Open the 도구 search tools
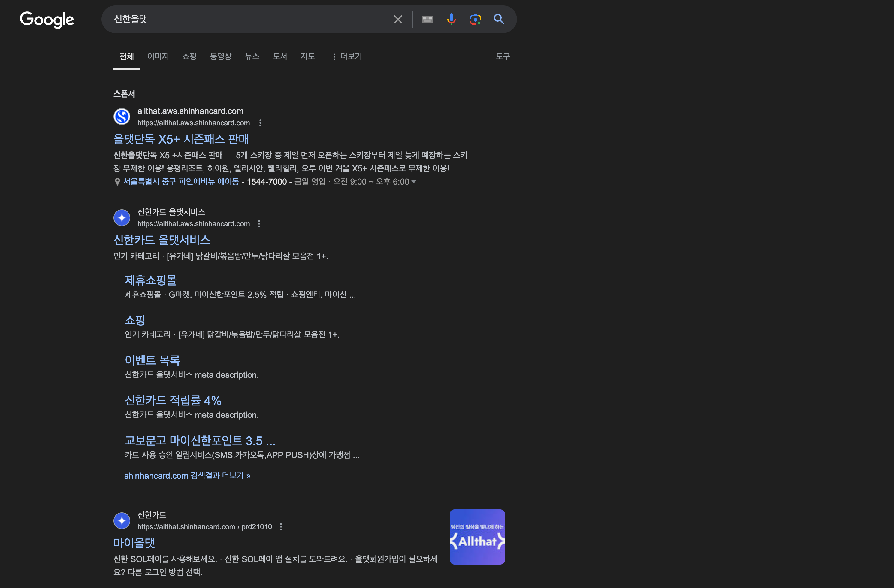The width and height of the screenshot is (894, 588). pyautogui.click(x=503, y=56)
